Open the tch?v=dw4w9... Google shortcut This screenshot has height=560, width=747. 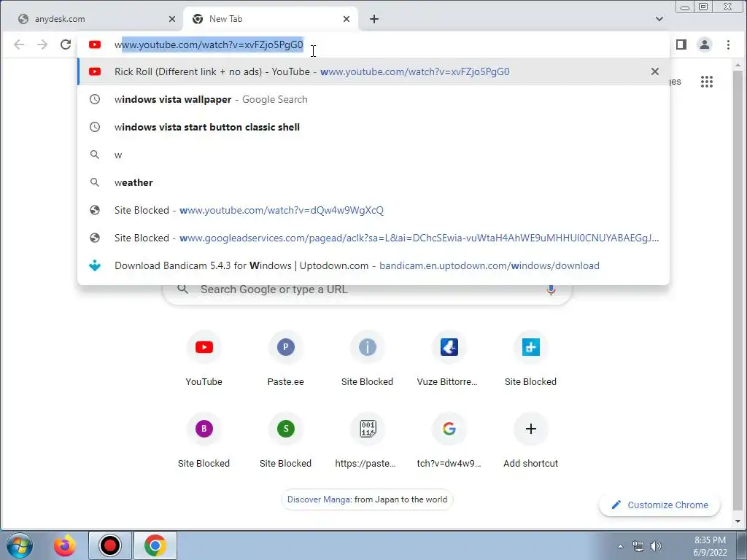[x=449, y=440]
